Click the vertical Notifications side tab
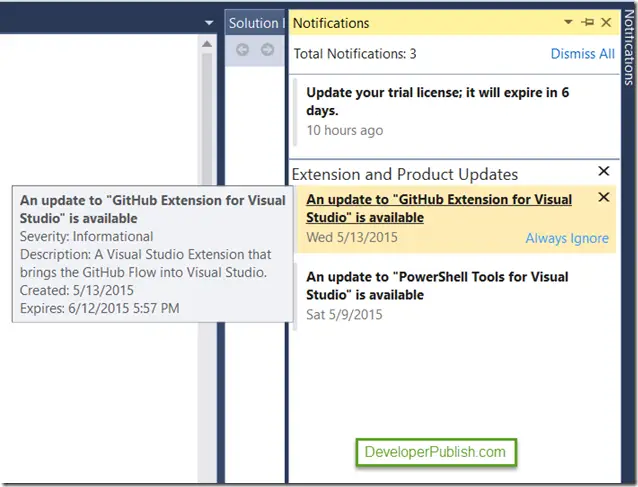This screenshot has height=487, width=638. [x=629, y=47]
